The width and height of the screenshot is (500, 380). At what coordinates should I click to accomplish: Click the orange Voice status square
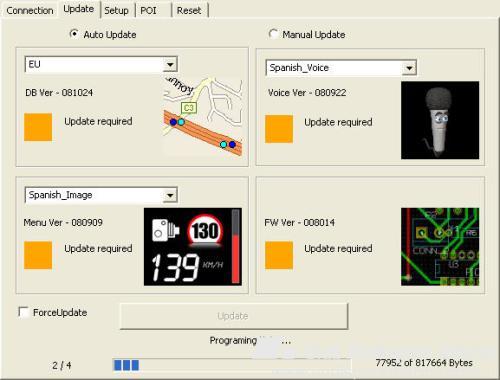[x=279, y=129]
